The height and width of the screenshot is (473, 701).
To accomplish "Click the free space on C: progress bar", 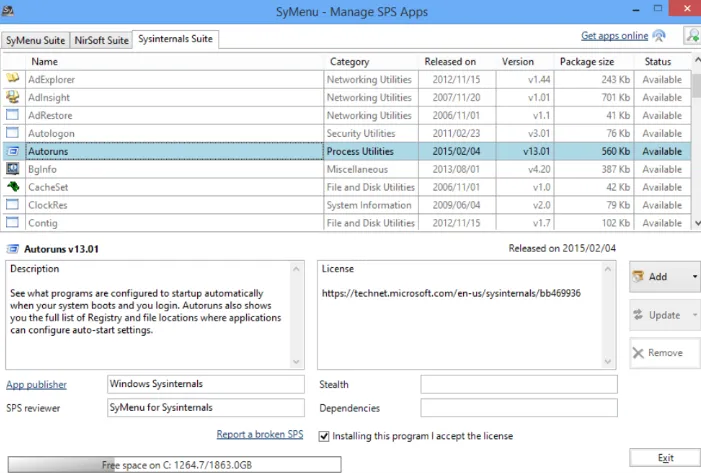I will point(175,465).
